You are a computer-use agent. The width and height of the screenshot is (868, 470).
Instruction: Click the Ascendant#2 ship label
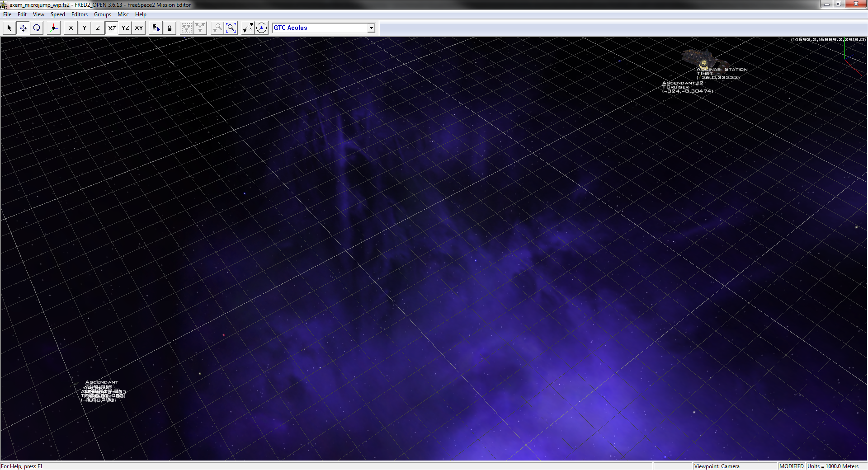683,83
